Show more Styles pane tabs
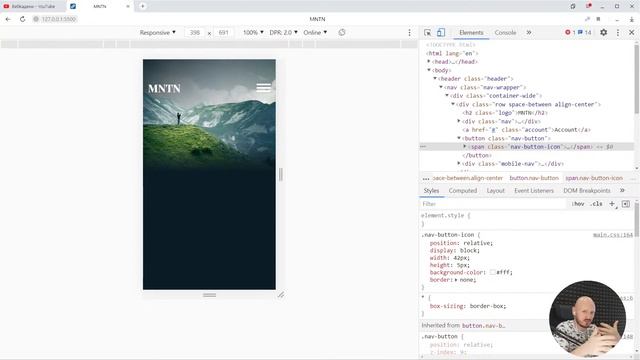 tap(622, 191)
